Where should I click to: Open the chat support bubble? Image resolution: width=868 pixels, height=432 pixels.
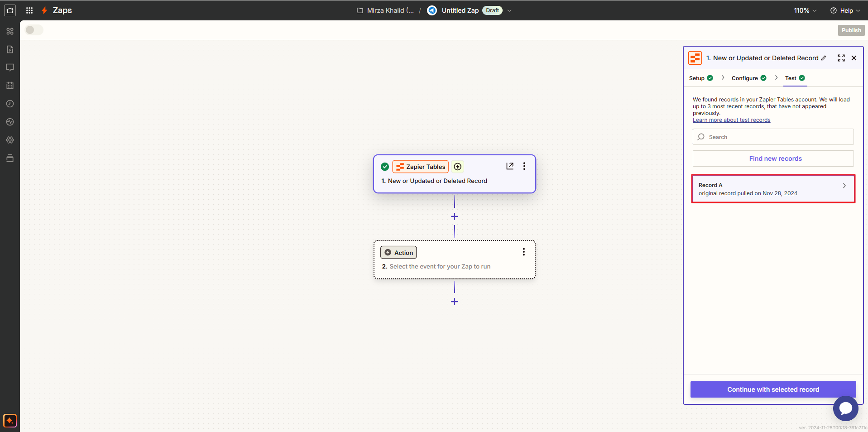[x=845, y=408]
